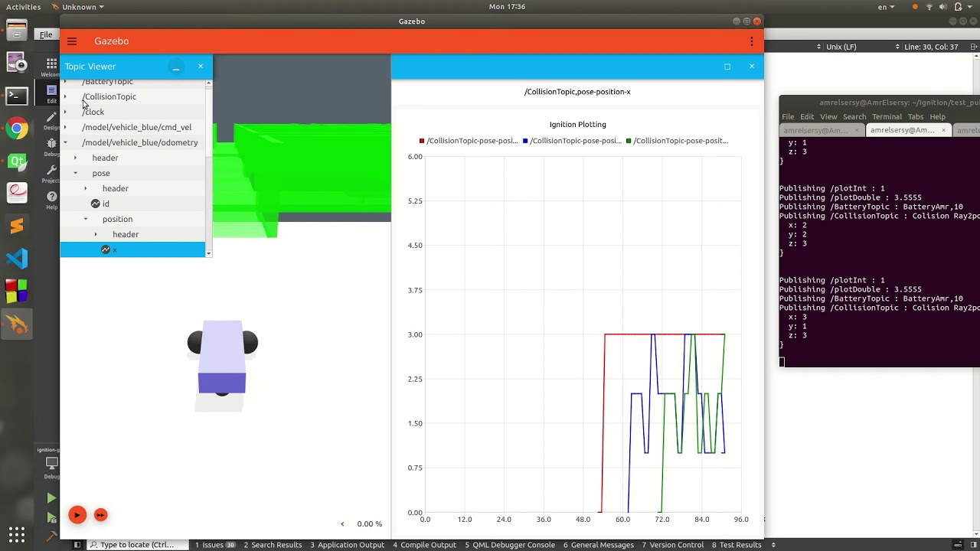Select the plot icon beside id
980x551 pixels.
pyautogui.click(x=96, y=204)
